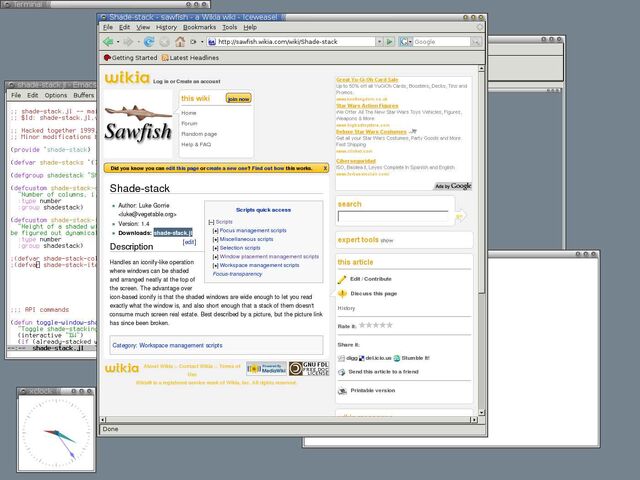
Task: Click the horizontal scrollbar at page bottom
Action: coord(288,420)
